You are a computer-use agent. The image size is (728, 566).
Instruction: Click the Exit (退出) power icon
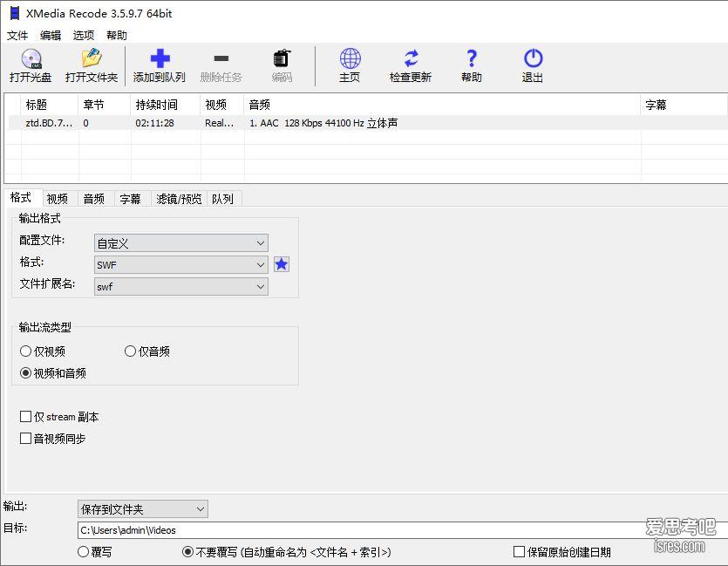click(x=533, y=58)
